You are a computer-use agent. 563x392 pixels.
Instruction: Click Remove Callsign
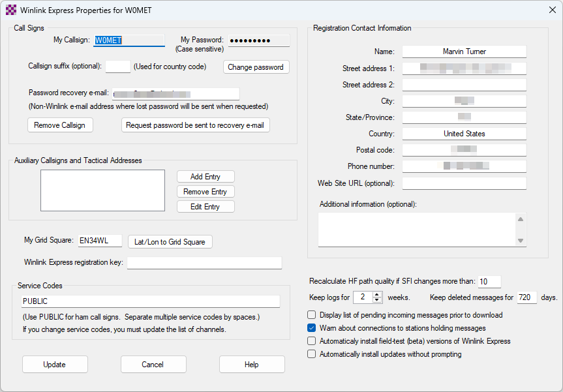pyautogui.click(x=60, y=125)
